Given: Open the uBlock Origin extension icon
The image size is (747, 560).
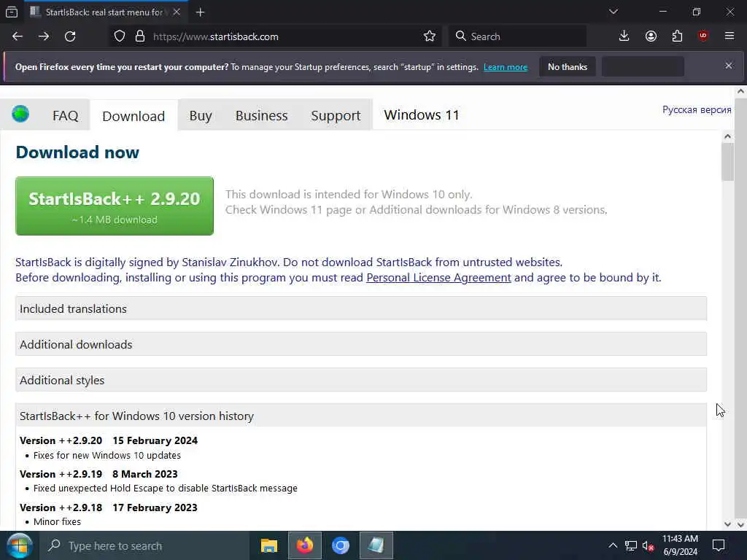Looking at the screenshot, I should tap(703, 36).
